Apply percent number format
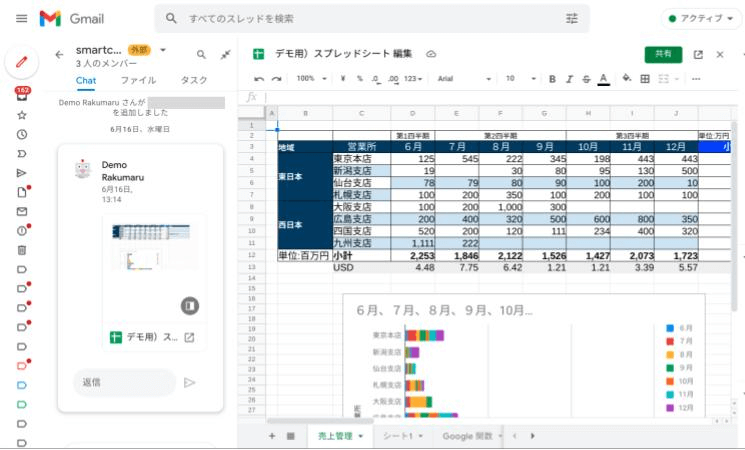Image resolution: width=745 pixels, height=450 pixels. click(x=360, y=79)
